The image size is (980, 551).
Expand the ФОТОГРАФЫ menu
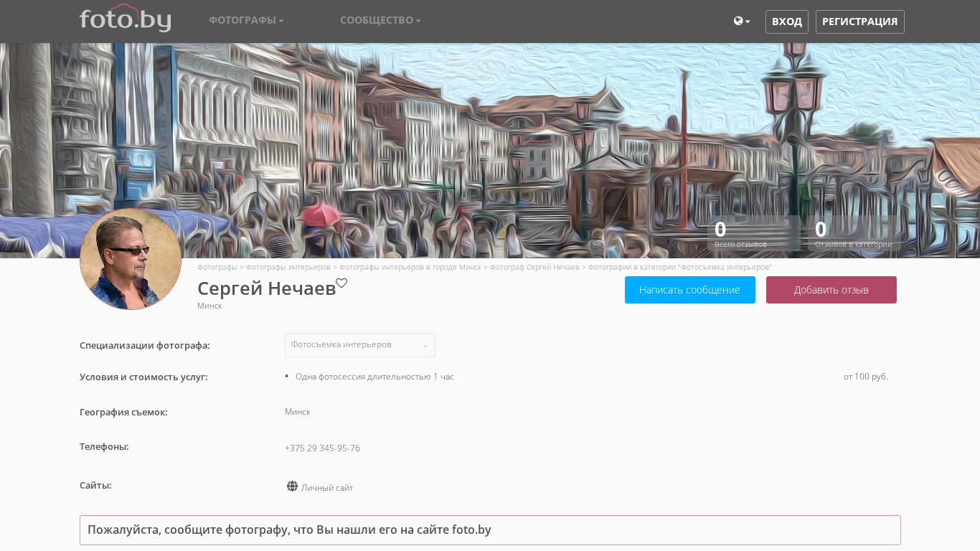(x=246, y=20)
